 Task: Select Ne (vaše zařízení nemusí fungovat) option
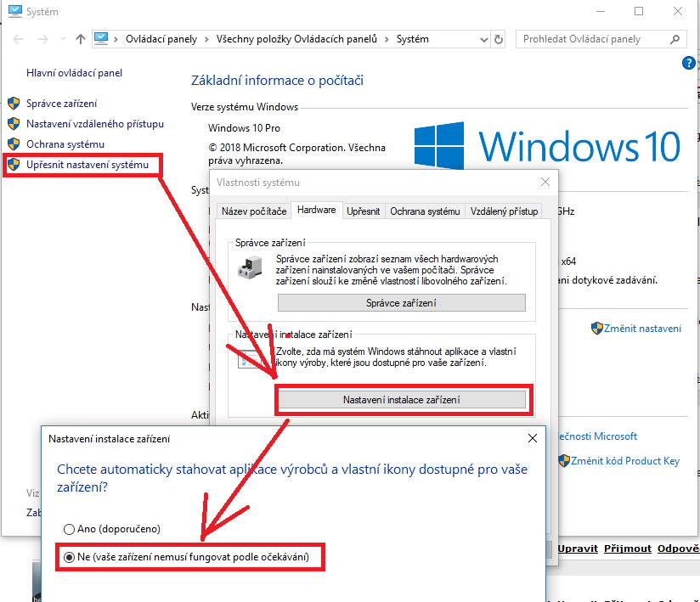tap(187, 557)
